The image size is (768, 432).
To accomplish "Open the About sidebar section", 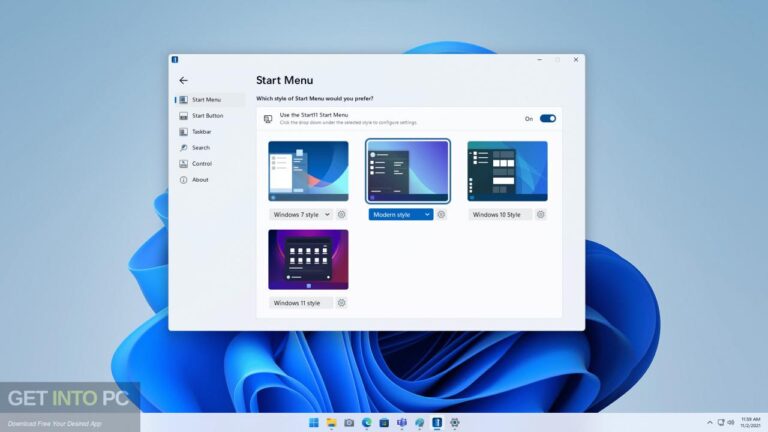I will (x=210, y=180).
